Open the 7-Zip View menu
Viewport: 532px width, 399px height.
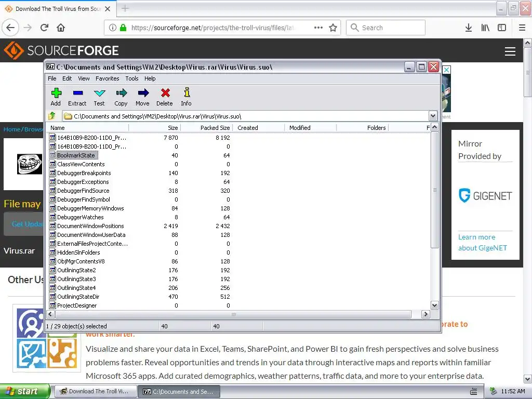[84, 78]
